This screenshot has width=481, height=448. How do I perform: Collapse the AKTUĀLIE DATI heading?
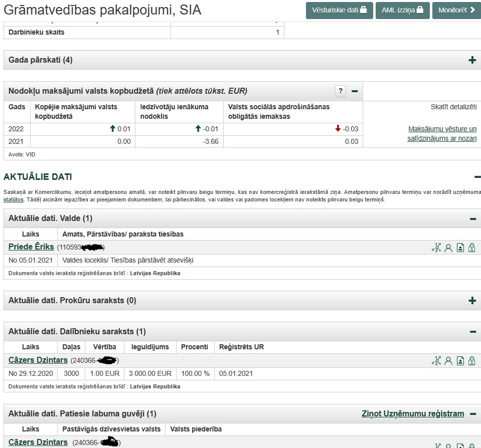tap(477, 177)
